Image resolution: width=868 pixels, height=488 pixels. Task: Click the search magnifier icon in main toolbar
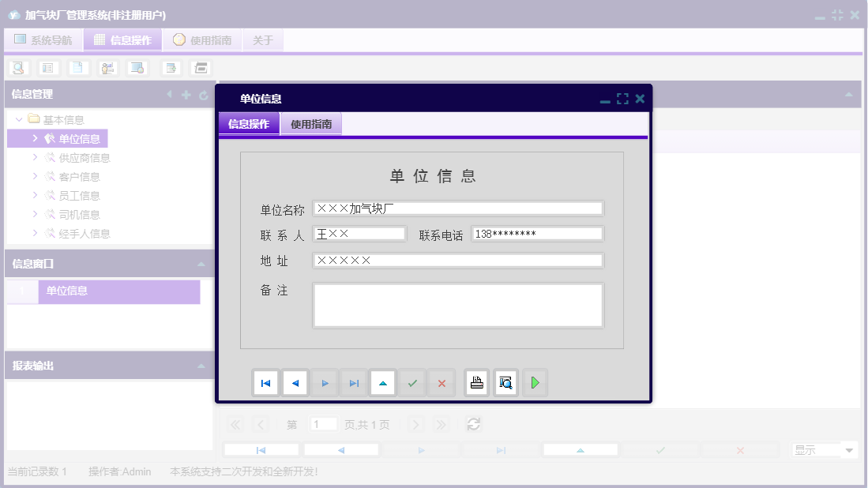pyautogui.click(x=17, y=68)
